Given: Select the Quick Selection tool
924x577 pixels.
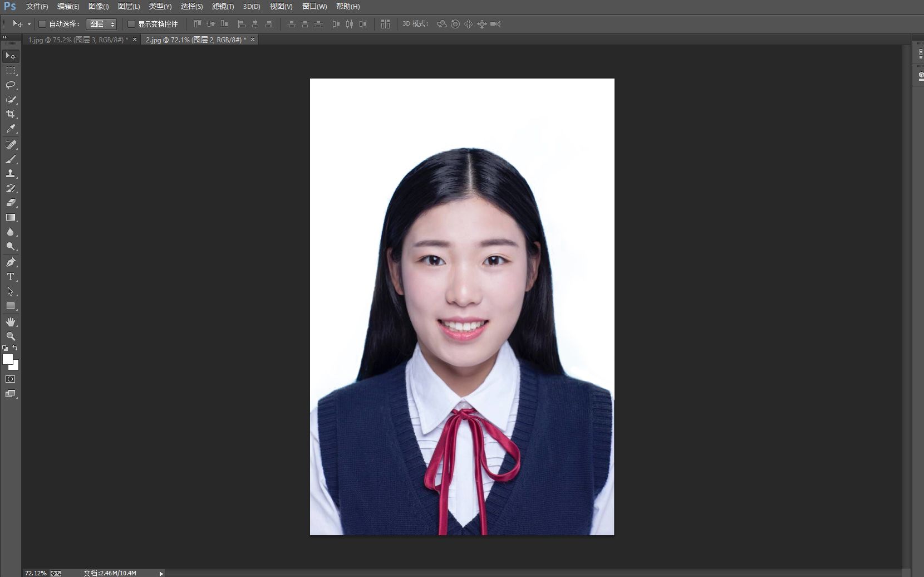Looking at the screenshot, I should (11, 100).
